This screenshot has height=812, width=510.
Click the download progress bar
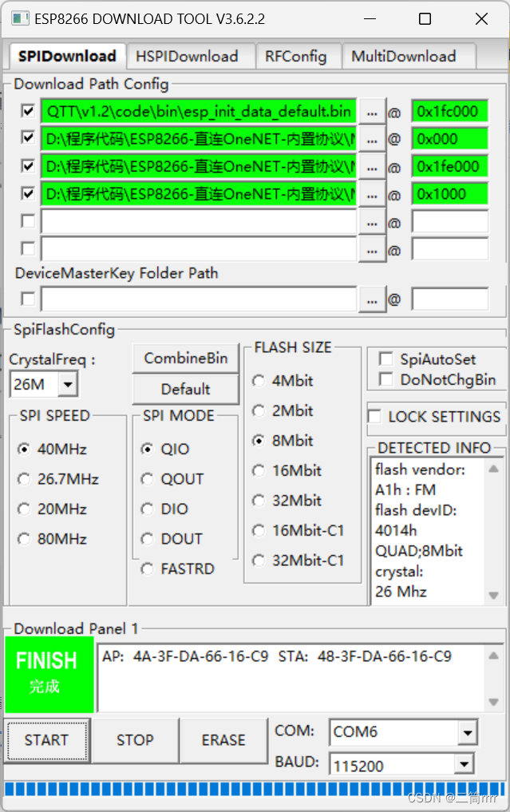point(255,789)
